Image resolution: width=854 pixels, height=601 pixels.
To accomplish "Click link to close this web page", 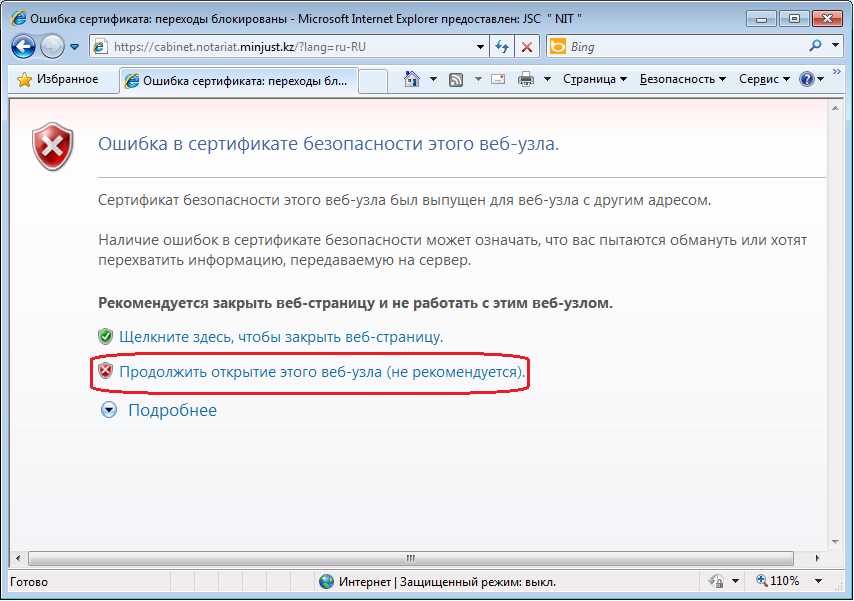I will pos(280,337).
